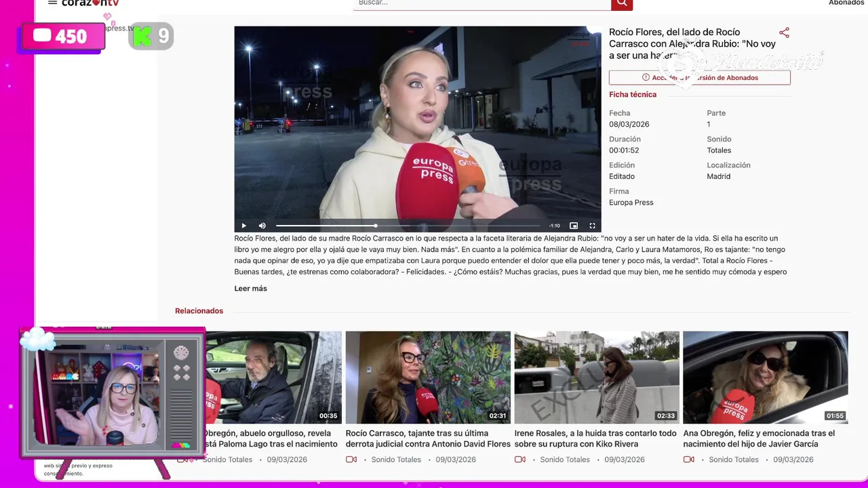The image size is (868, 488).
Task: Open the Ana Obregón feliz thumbnail
Action: [766, 378]
